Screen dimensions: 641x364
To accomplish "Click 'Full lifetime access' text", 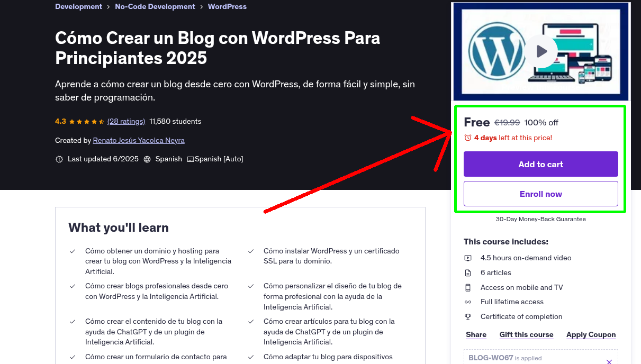I will [512, 302].
